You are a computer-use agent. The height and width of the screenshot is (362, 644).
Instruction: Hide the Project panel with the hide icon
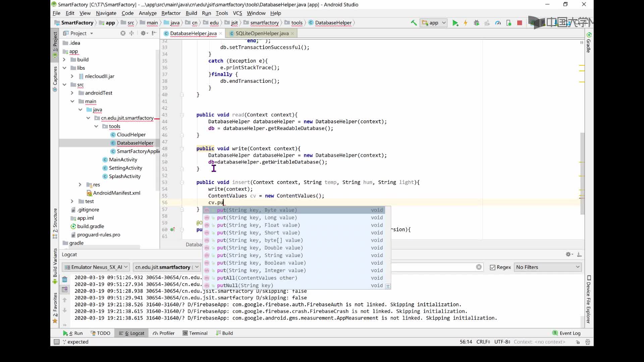point(154,33)
